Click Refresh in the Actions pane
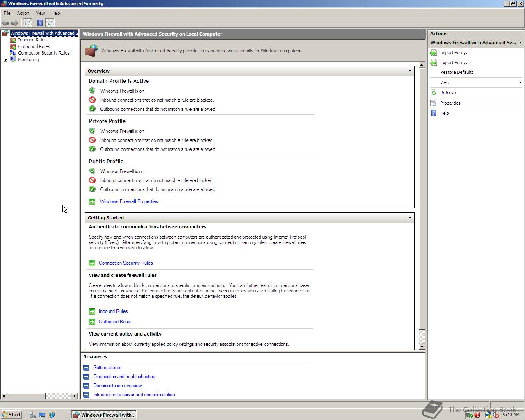525x420 pixels. [x=448, y=93]
